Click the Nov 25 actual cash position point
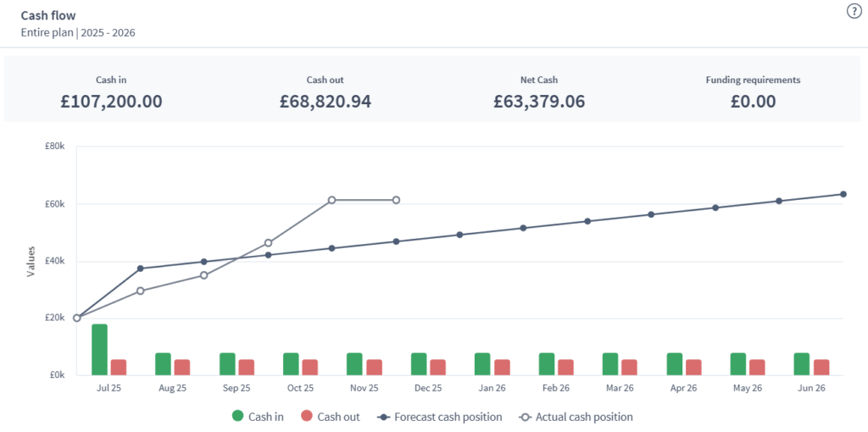868x432 pixels. point(396,200)
